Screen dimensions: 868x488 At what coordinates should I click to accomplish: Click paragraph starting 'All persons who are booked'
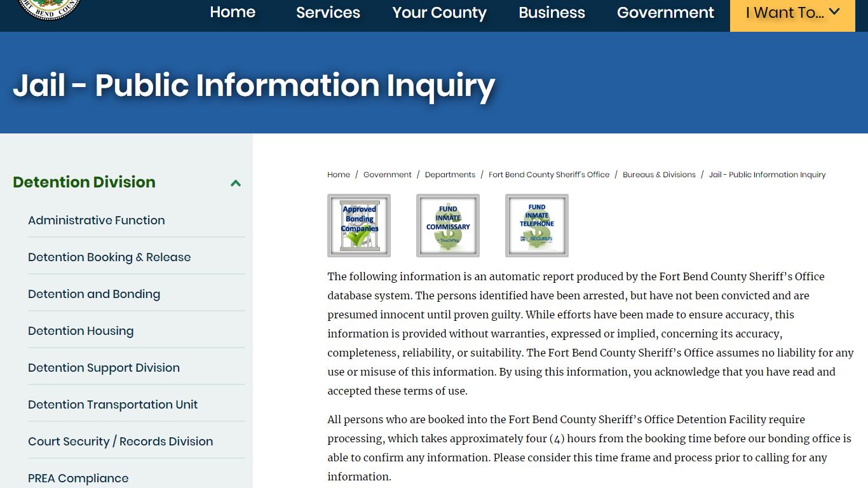591,448
